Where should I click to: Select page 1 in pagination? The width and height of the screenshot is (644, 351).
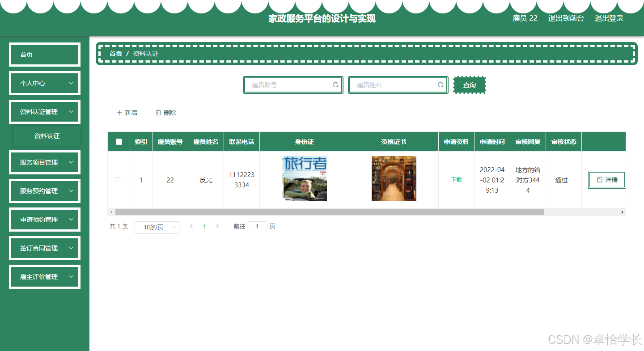(x=204, y=226)
